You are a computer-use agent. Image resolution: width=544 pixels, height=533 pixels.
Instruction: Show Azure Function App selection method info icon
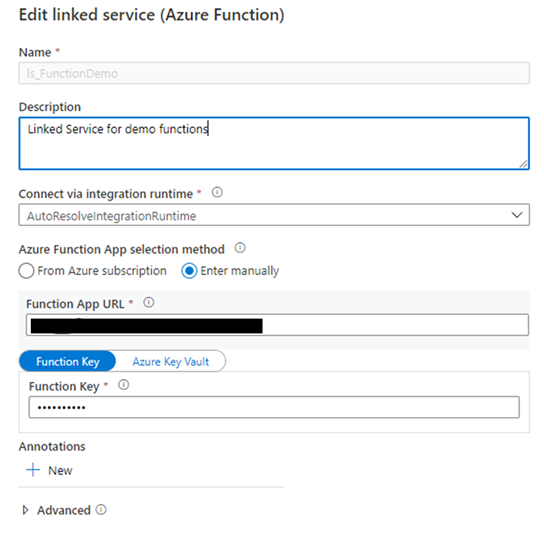point(240,248)
